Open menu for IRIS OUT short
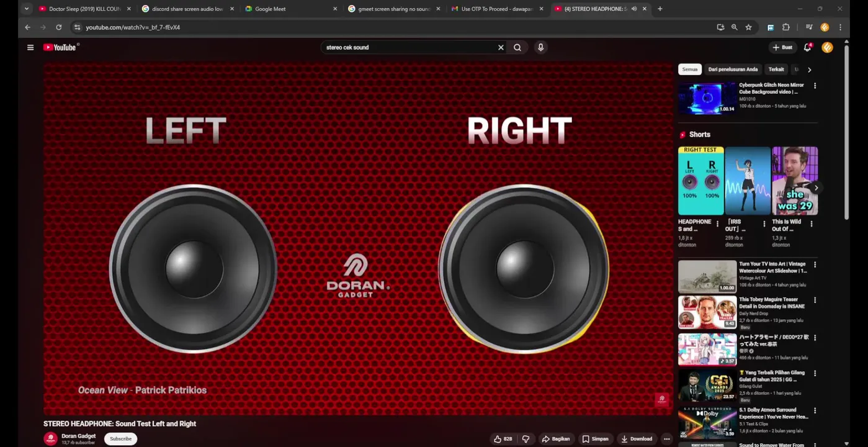 pyautogui.click(x=764, y=224)
